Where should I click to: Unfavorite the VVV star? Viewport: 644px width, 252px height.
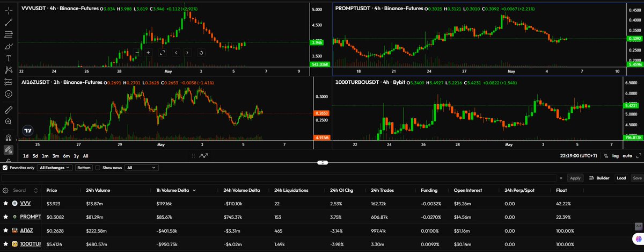tap(5, 203)
